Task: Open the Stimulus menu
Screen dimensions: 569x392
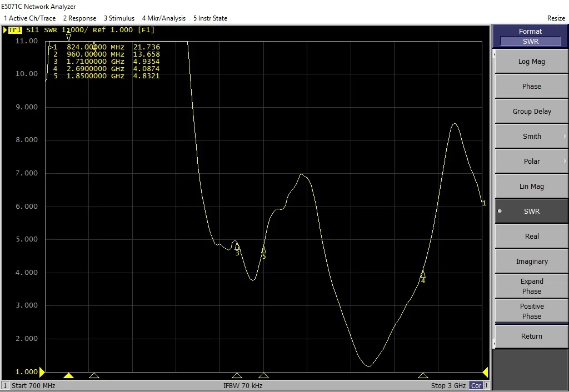Action: [x=119, y=18]
